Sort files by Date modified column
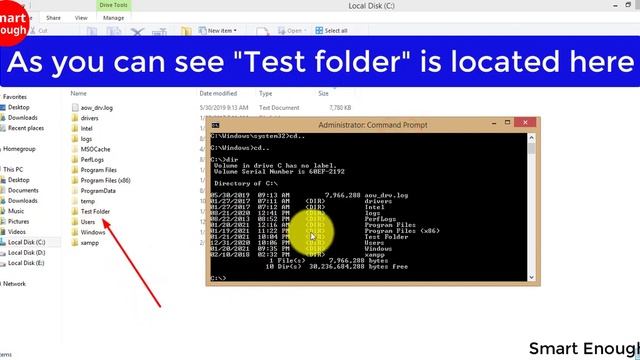The width and height of the screenshot is (640, 360). coord(218,93)
